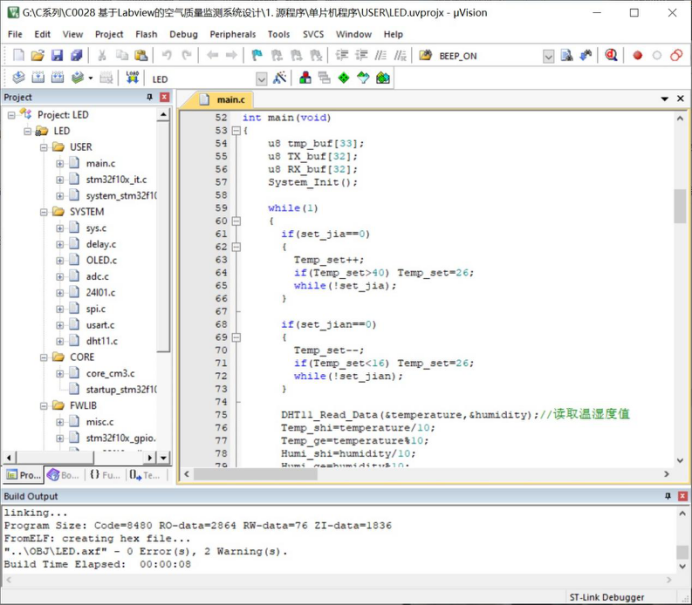The width and height of the screenshot is (692, 605).
Task: Click the editor horizontal scrollbar thumb
Action: [x=255, y=474]
